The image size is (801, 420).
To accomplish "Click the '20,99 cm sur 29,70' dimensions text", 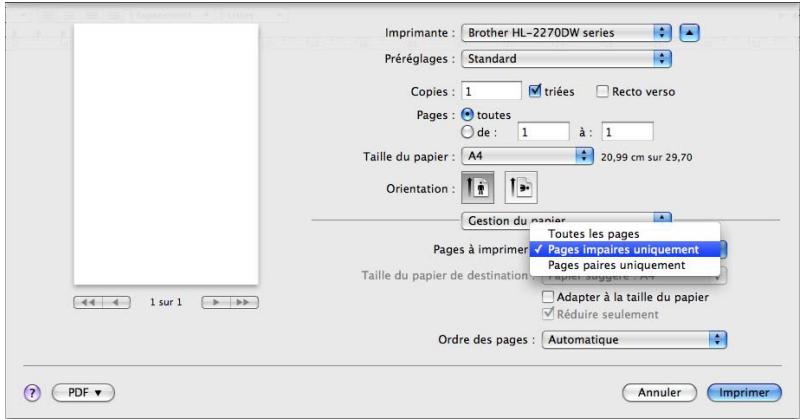I will (647, 157).
